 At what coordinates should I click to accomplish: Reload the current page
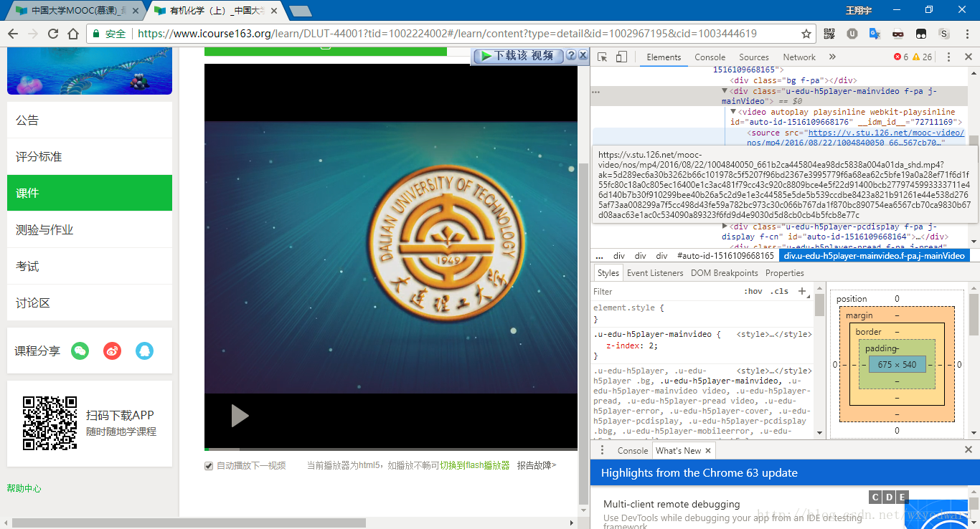click(x=52, y=34)
